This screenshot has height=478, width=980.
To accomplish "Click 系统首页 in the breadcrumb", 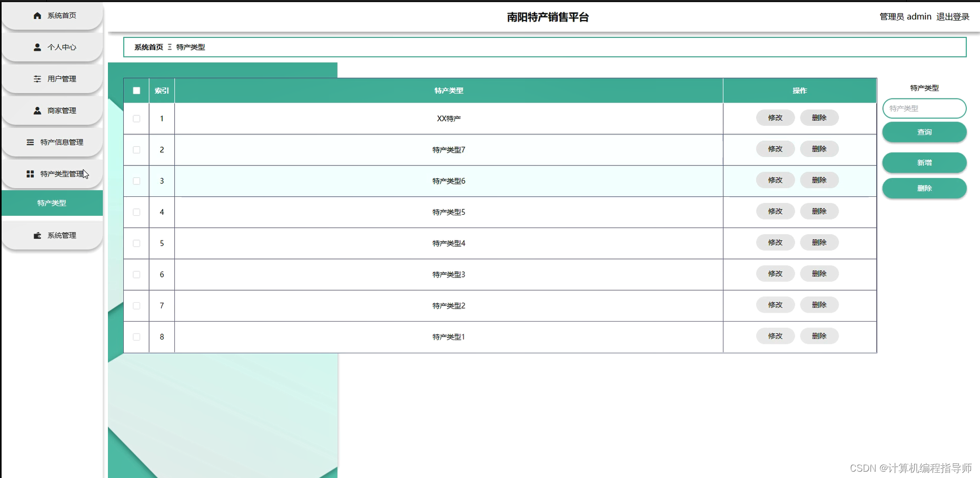I will tap(149, 47).
